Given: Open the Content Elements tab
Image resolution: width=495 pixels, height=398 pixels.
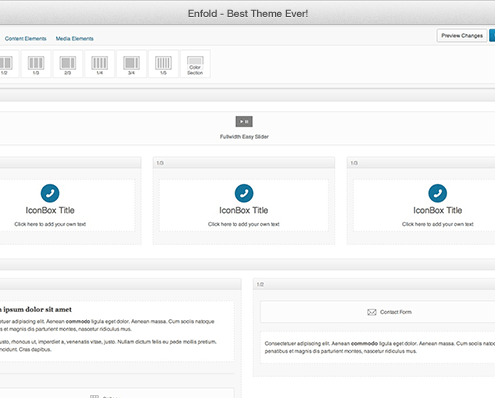Looking at the screenshot, I should point(26,39).
